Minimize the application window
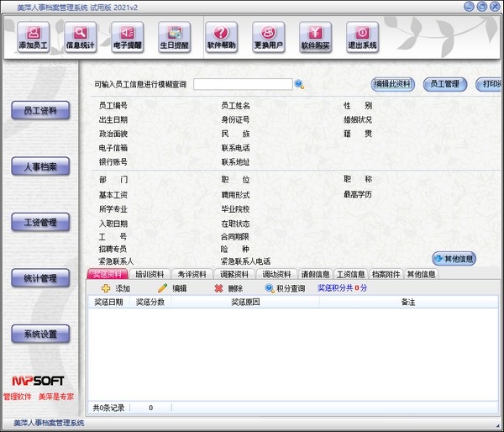 coord(469,7)
